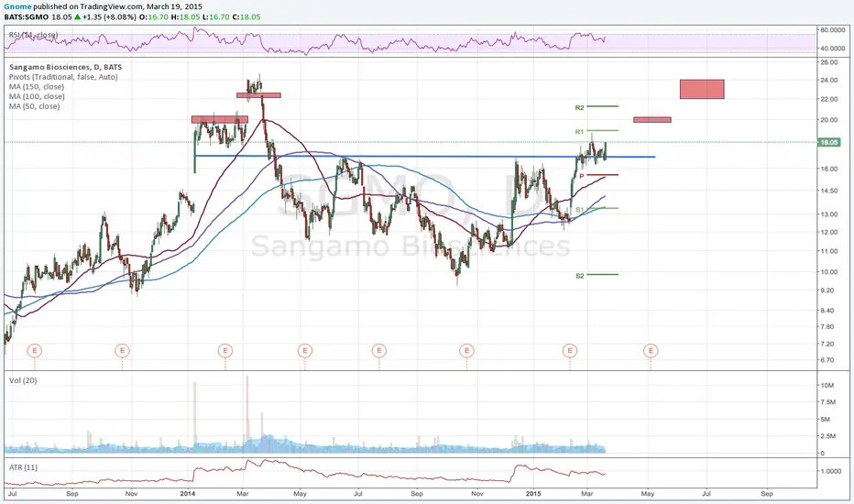This screenshot has width=854, height=504.
Task: Select the red resistance box over the early-2014 candles near 20.00
Action: click(x=220, y=119)
